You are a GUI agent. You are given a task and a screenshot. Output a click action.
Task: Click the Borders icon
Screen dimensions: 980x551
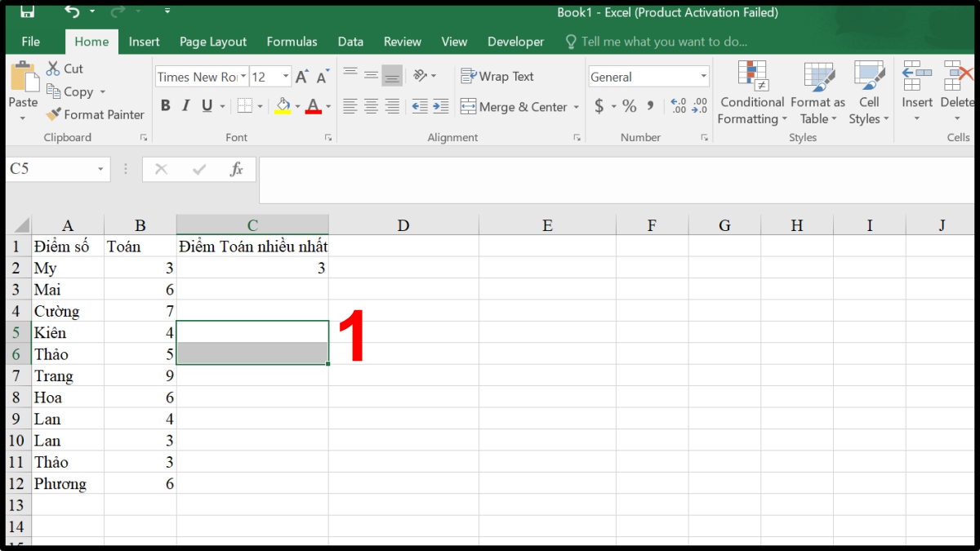(244, 106)
